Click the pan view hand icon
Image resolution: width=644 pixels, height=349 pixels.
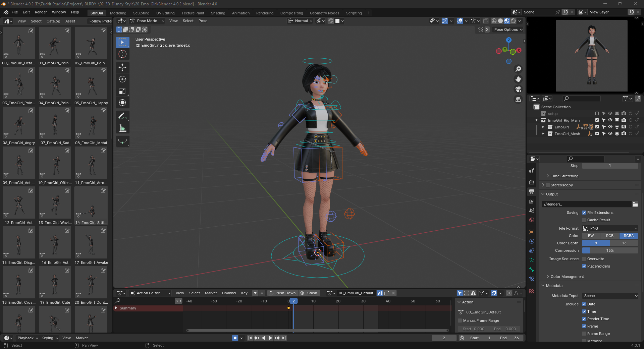point(518,79)
